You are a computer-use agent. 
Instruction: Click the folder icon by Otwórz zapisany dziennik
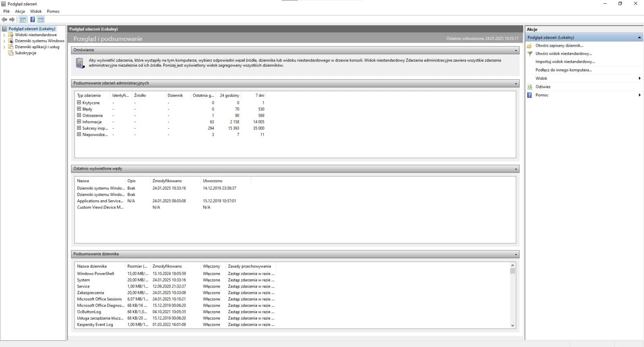coord(530,46)
